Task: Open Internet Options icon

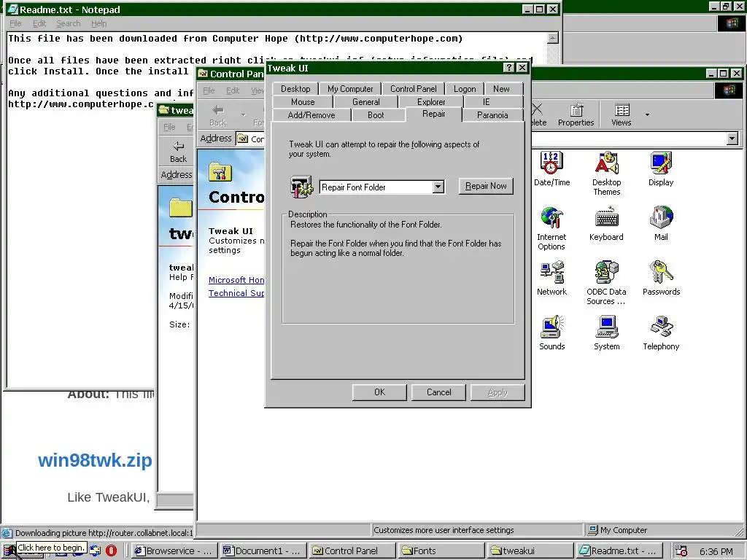Action: click(551, 228)
